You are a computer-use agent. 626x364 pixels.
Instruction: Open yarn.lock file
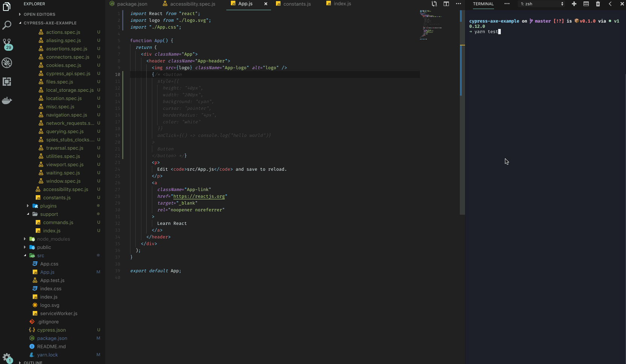click(x=47, y=355)
